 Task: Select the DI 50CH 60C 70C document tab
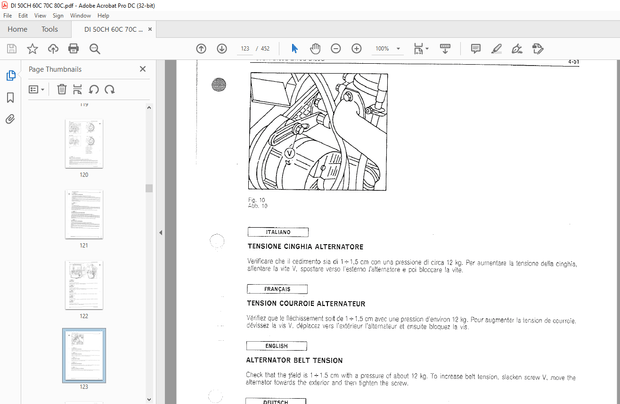coord(113,29)
